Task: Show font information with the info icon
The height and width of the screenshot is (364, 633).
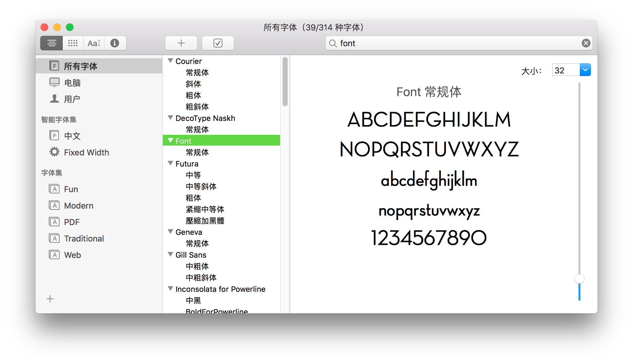Action: pos(115,43)
